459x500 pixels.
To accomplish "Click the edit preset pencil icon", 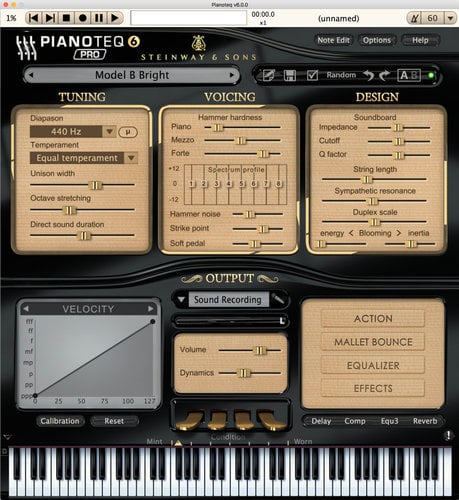I will click(269, 75).
